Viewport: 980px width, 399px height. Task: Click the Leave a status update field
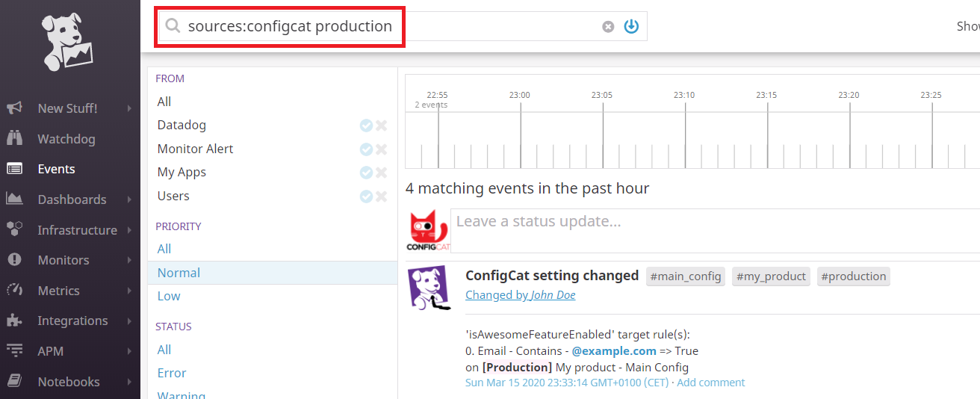tap(715, 231)
